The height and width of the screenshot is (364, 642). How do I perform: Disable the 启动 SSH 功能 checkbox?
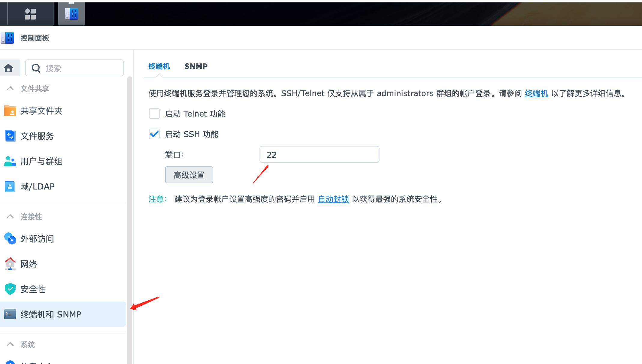tap(154, 134)
